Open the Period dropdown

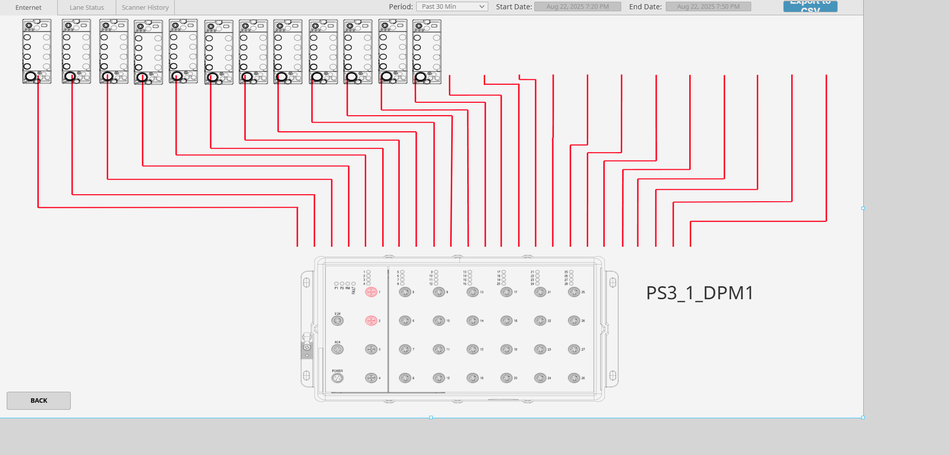(x=451, y=6)
